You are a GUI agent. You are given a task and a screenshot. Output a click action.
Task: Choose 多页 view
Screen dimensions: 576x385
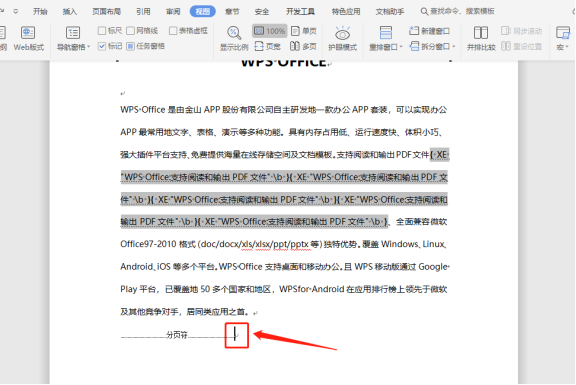click(303, 46)
